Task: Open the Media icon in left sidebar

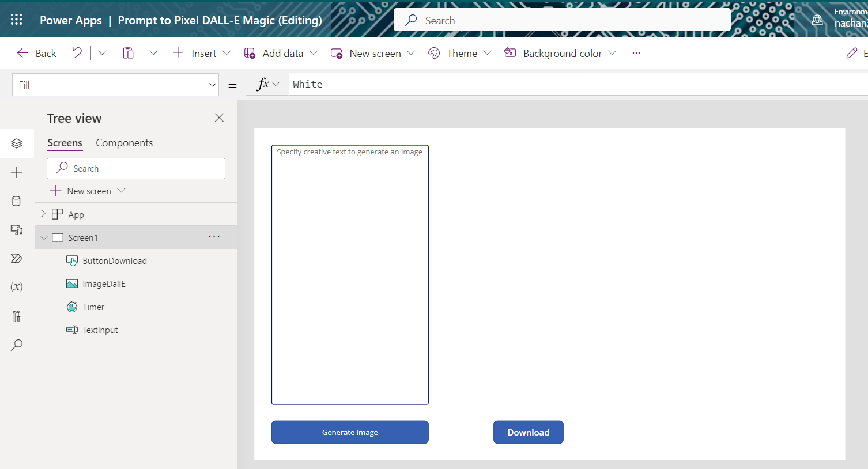Action: pos(17,230)
